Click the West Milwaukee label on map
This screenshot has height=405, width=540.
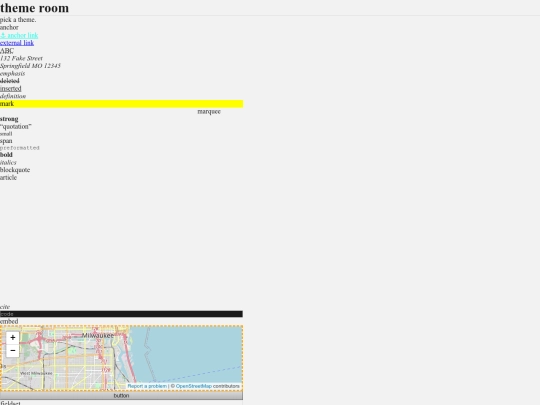pyautogui.click(x=36, y=373)
